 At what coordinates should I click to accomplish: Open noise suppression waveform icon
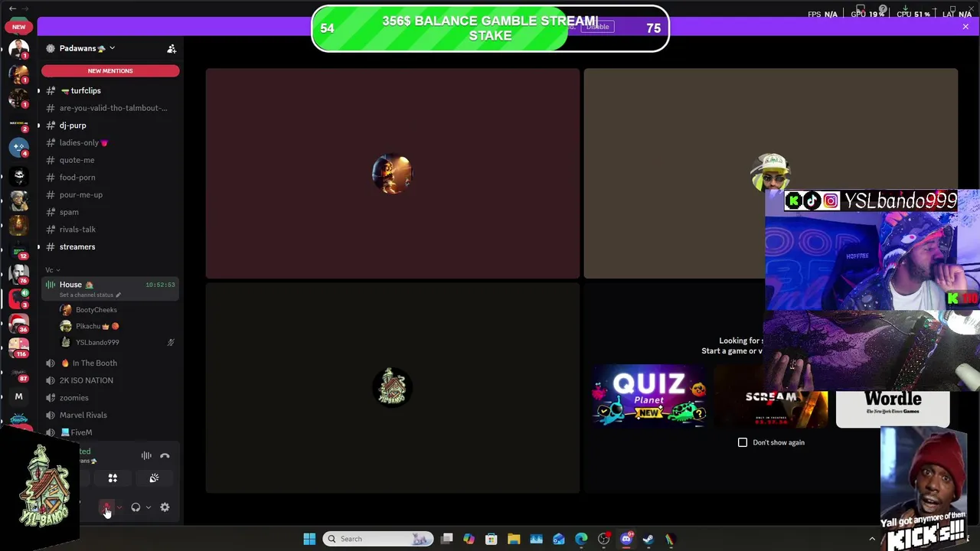[146, 456]
